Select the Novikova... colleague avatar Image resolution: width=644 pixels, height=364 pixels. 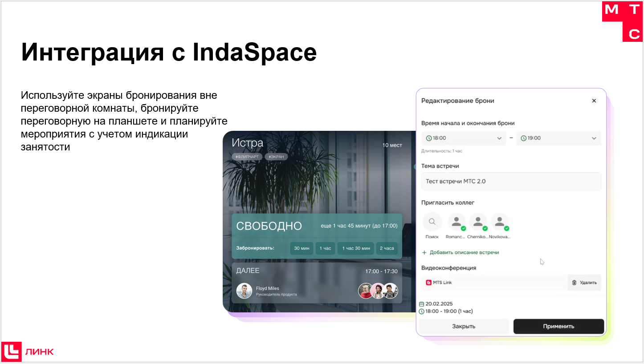(500, 221)
